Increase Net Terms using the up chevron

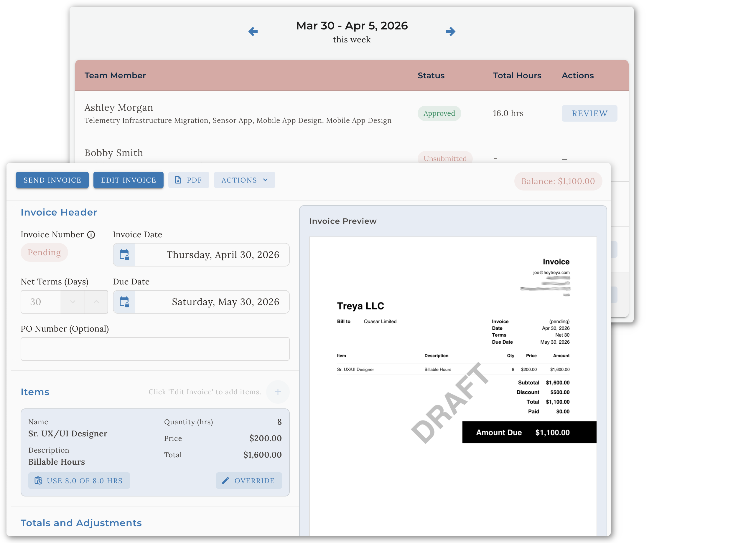coord(96,302)
